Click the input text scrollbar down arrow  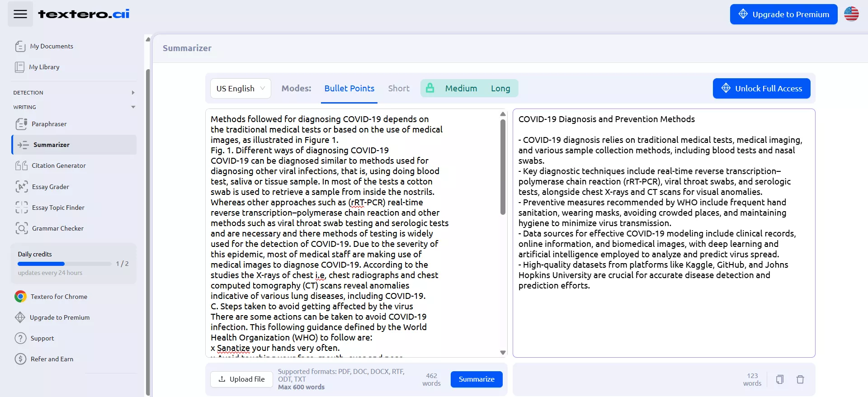pos(503,353)
